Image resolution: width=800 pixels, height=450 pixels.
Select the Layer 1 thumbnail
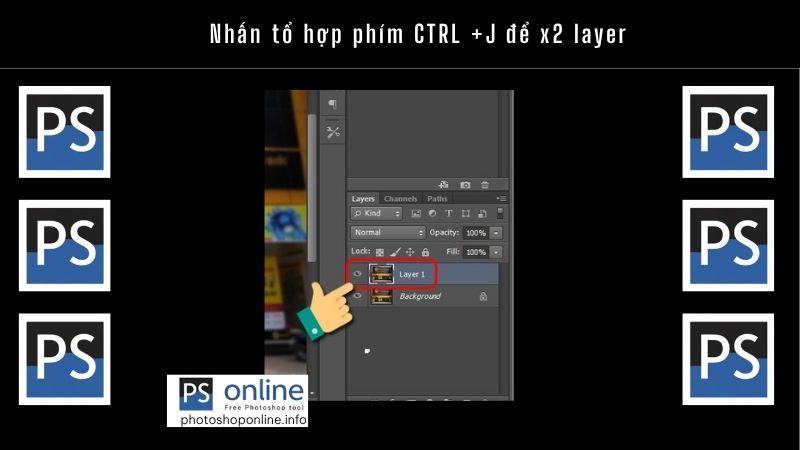click(x=381, y=274)
